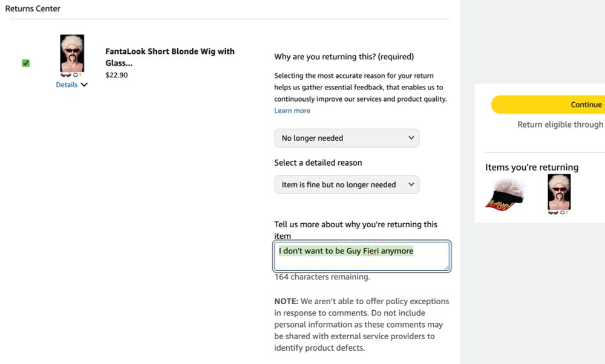605x364 pixels.
Task: Click the "Return eligible through" text
Action: (560, 125)
